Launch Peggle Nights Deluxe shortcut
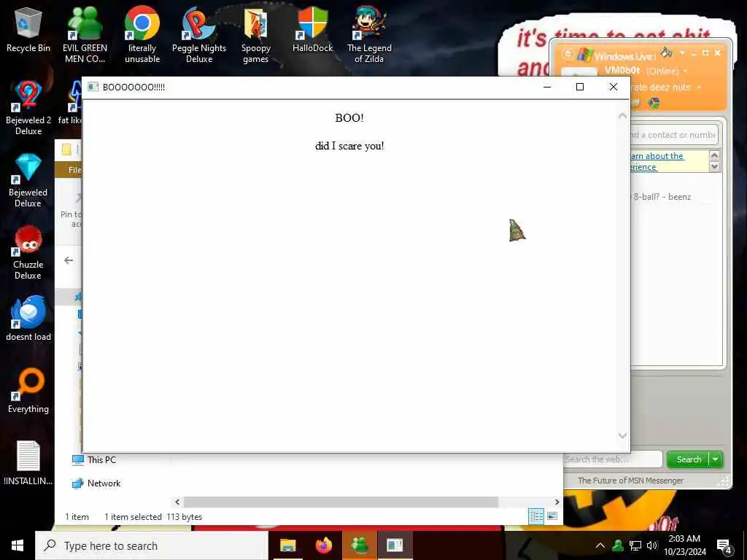The height and width of the screenshot is (560, 747). tap(198, 35)
